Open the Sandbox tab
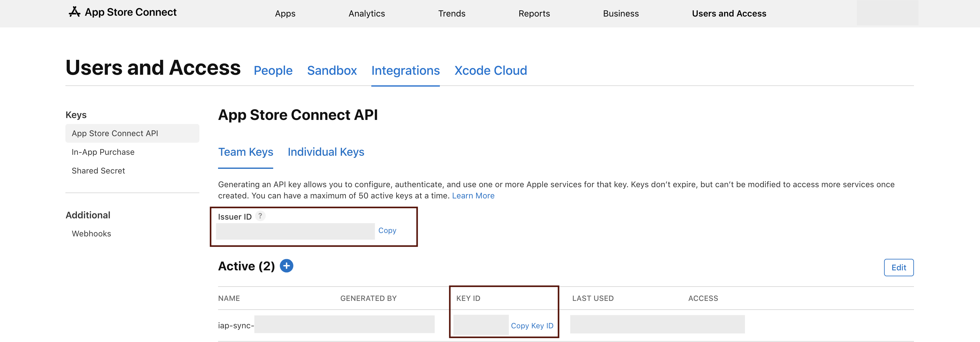 [332, 70]
